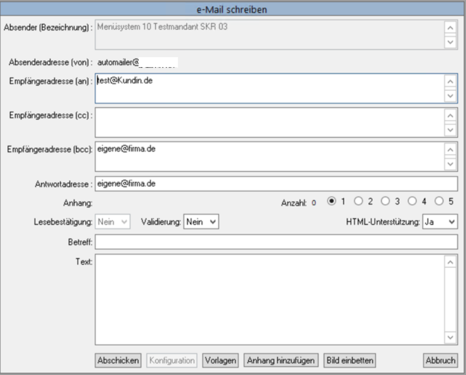Open the Validierung dropdown
Viewport: 466px width, 375px height.
[201, 222]
